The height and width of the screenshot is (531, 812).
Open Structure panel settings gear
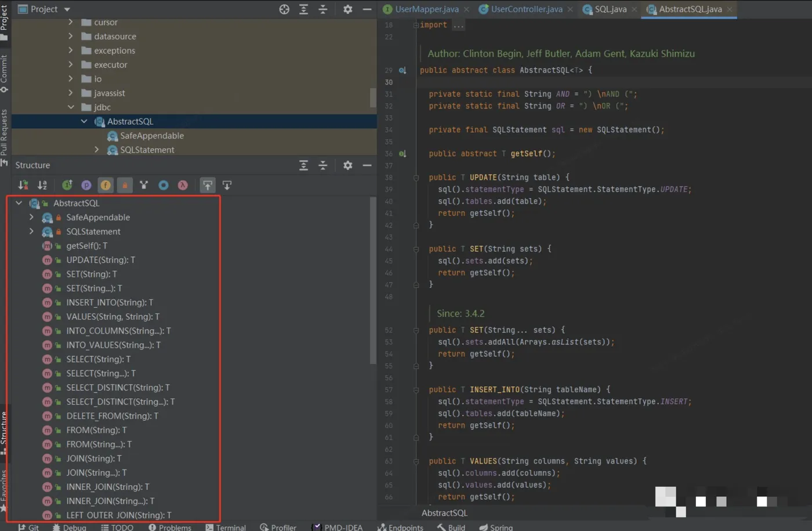point(347,165)
